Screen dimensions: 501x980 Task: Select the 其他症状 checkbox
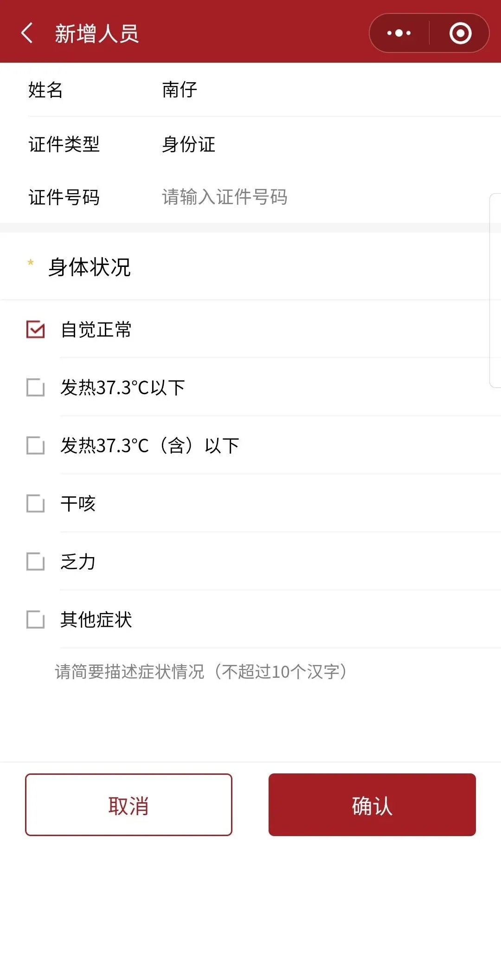pyautogui.click(x=36, y=620)
